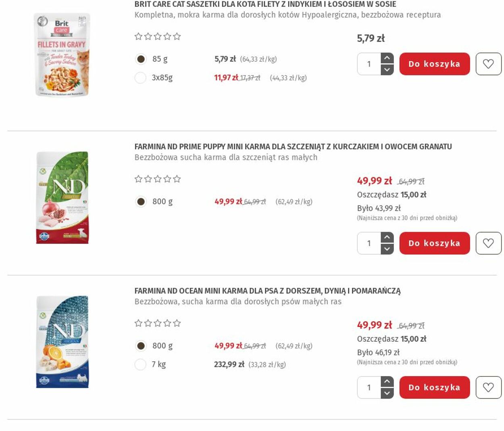Viewport: 504px width, 431px height.
Task: Open Farmina ND Prime Puppy Mini title link
Action: coord(293,146)
